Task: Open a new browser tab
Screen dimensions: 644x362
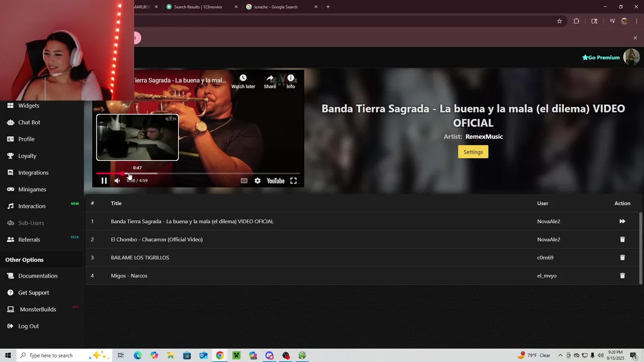Action: (x=328, y=7)
